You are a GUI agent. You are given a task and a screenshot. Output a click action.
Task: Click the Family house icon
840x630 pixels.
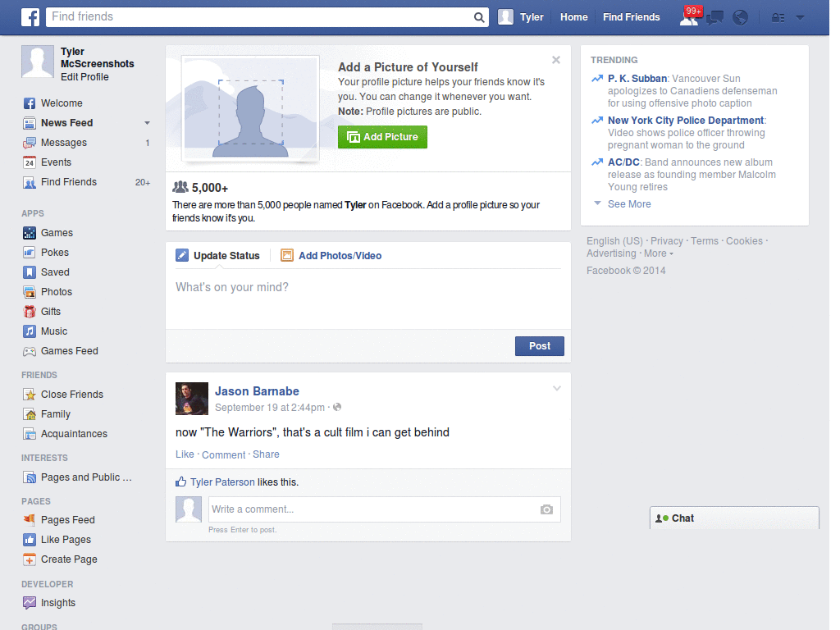coord(30,414)
